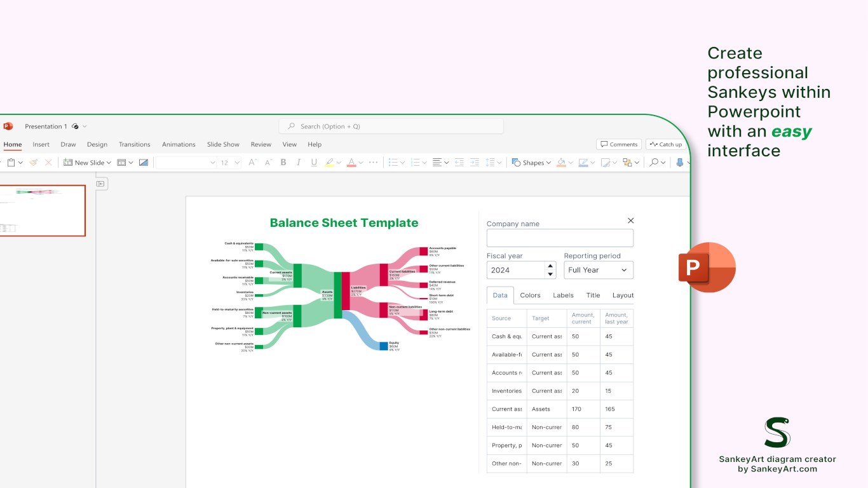
Task: Click the line spacing icon
Action: (490, 163)
